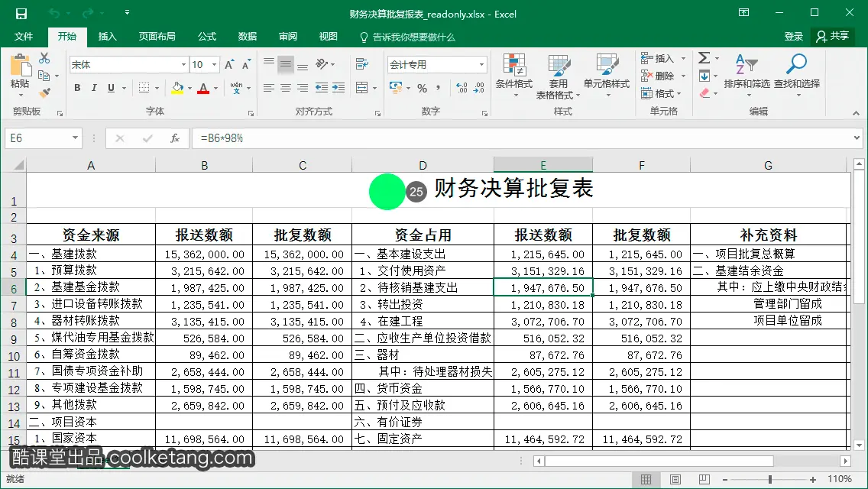The image size is (868, 489).
Task: Open Cell Styles (单元格样式)
Action: (607, 76)
